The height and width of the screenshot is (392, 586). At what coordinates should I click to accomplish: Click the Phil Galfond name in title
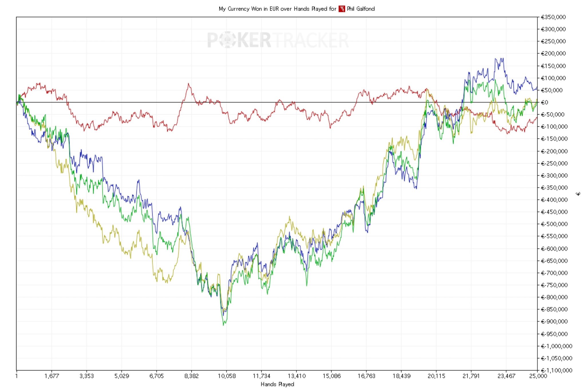tap(361, 9)
